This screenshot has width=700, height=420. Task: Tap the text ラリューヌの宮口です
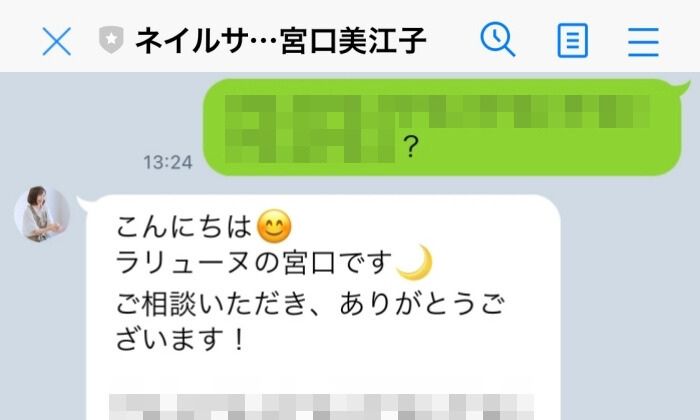coord(254,262)
